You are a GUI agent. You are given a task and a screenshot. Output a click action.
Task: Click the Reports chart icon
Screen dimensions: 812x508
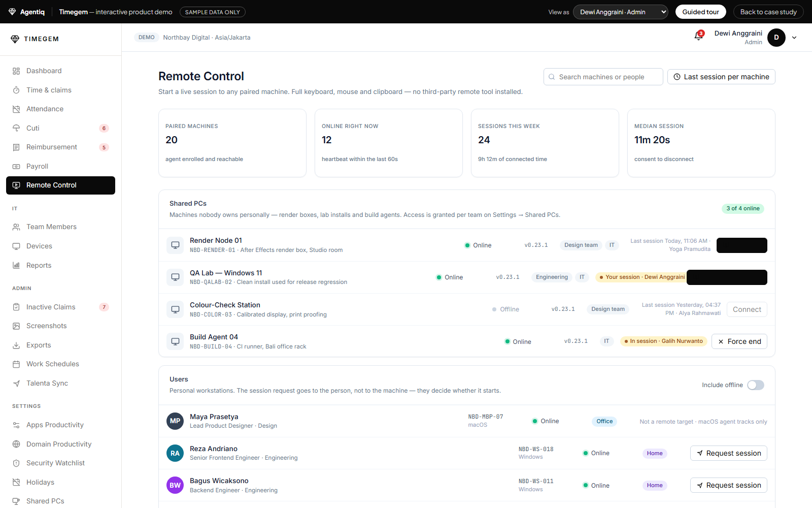(x=16, y=265)
